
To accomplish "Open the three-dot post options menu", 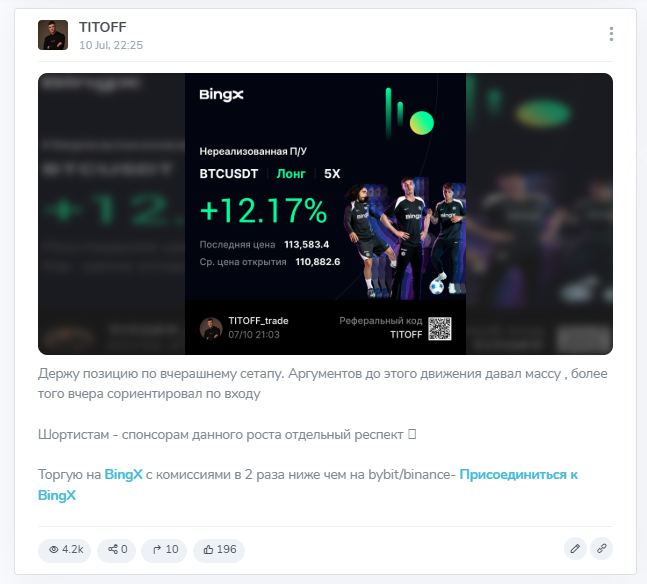I will coord(611,34).
